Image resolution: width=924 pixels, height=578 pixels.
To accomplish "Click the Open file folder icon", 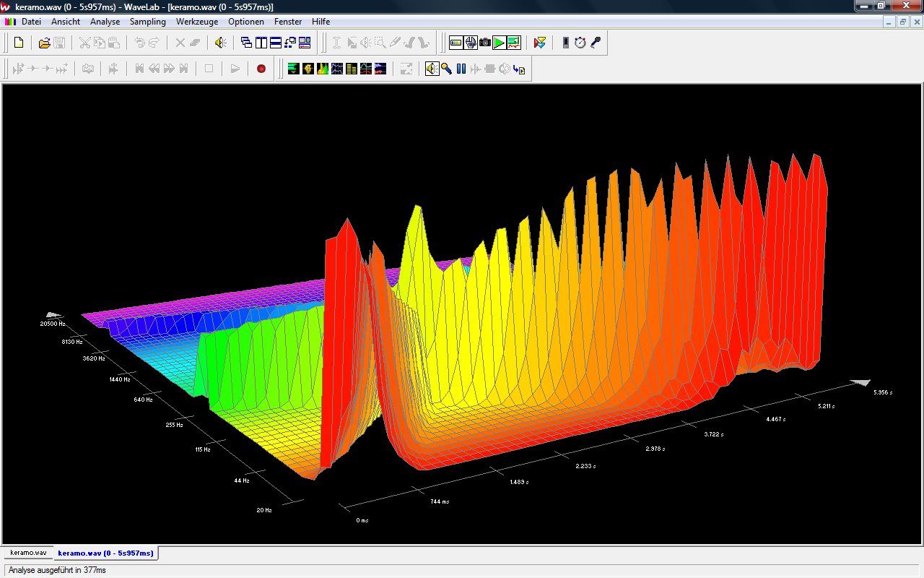I will pos(44,43).
